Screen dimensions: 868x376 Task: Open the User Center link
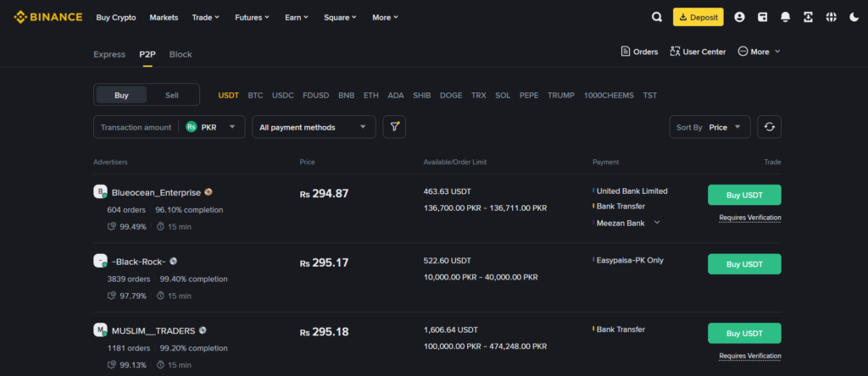[x=698, y=52]
